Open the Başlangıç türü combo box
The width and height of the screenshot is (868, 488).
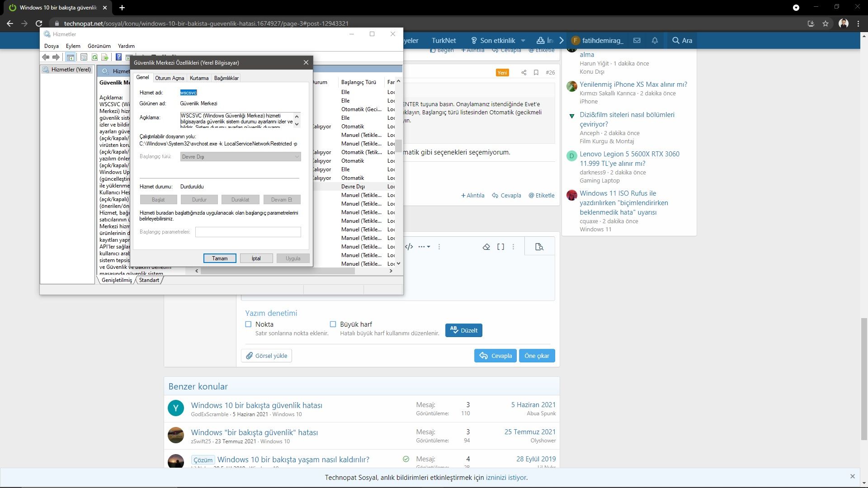[240, 157]
